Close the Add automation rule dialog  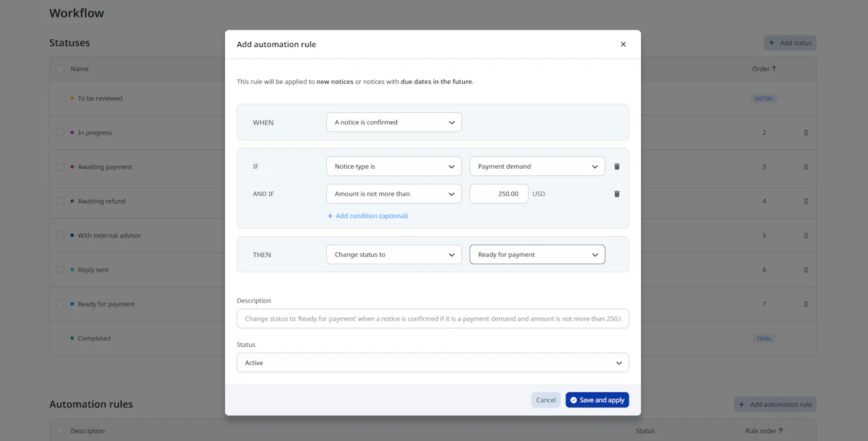(624, 44)
